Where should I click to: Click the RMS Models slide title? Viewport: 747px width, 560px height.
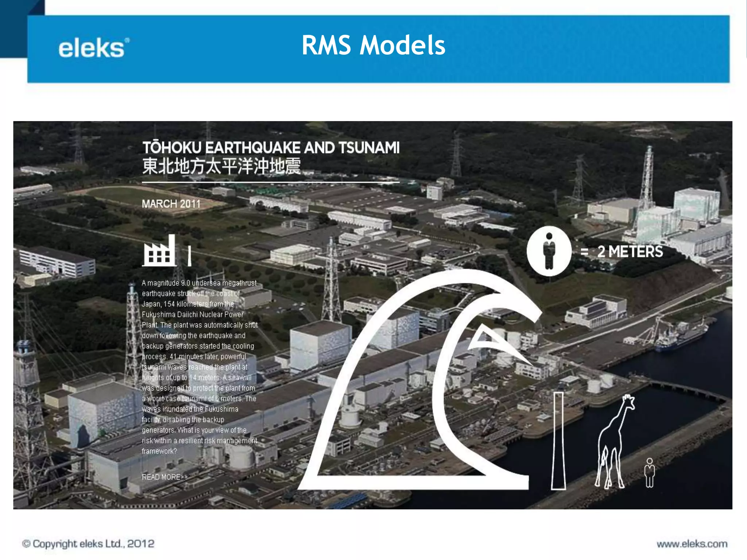[x=373, y=45]
